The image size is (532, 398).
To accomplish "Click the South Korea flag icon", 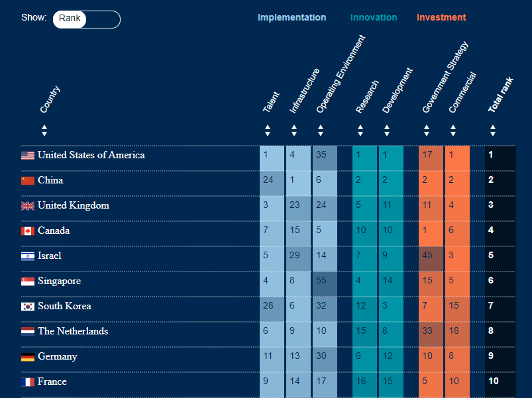I will [27, 306].
